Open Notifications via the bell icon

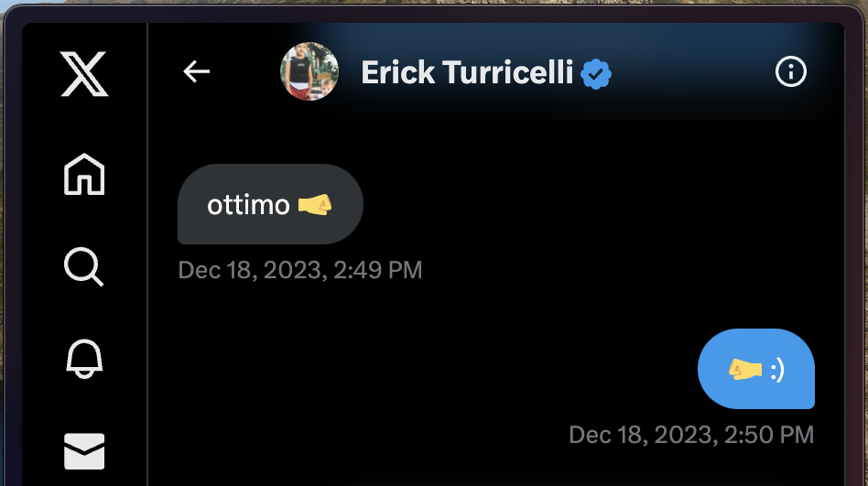coord(84,360)
